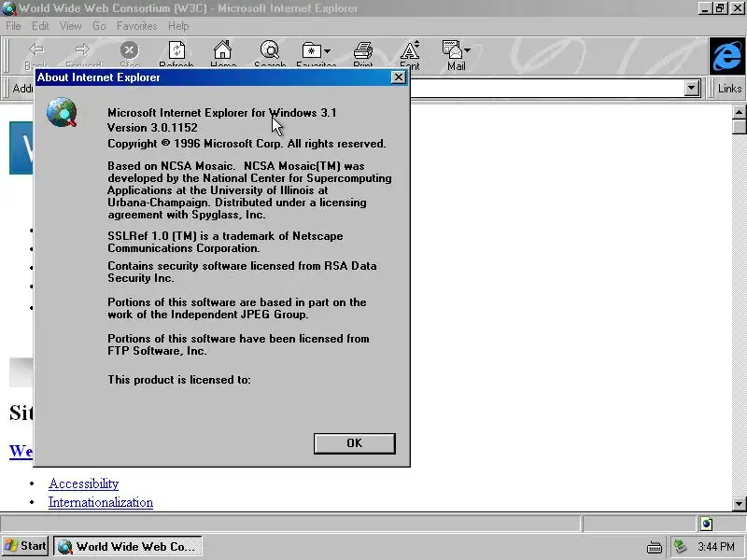Screen dimensions: 747x560
Task: Open the Search toolbar icon
Action: pyautogui.click(x=270, y=49)
